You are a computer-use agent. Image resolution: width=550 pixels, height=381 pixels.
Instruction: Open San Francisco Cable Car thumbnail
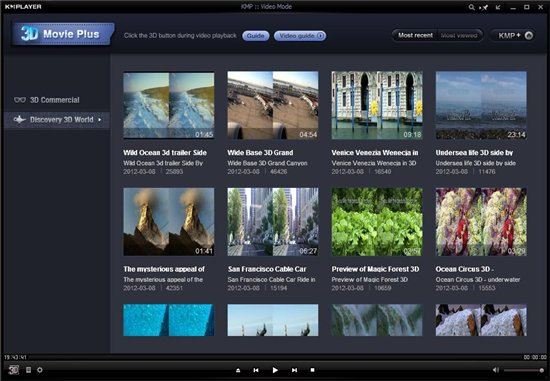point(273,222)
